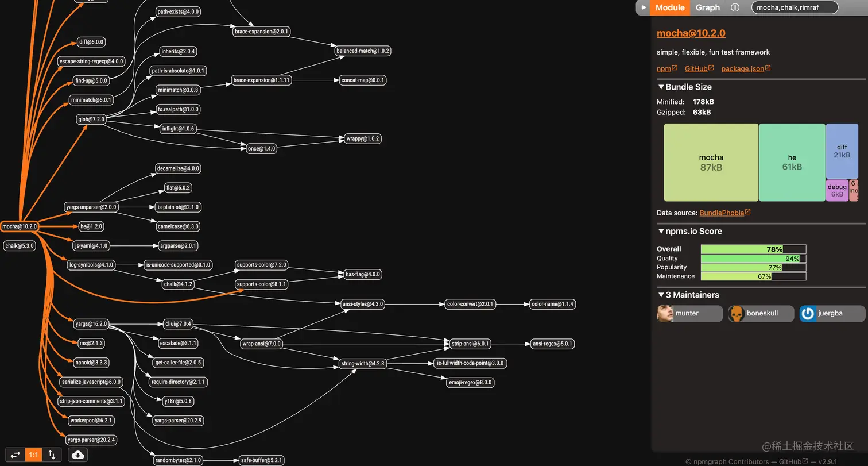Collapse the npms.io Score section
Viewport: 868px width, 466px height.
pos(689,231)
